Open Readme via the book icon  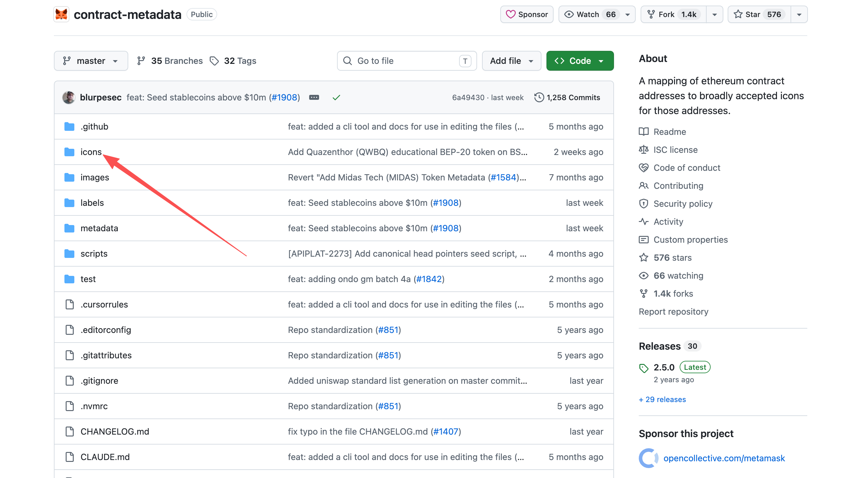[644, 131]
